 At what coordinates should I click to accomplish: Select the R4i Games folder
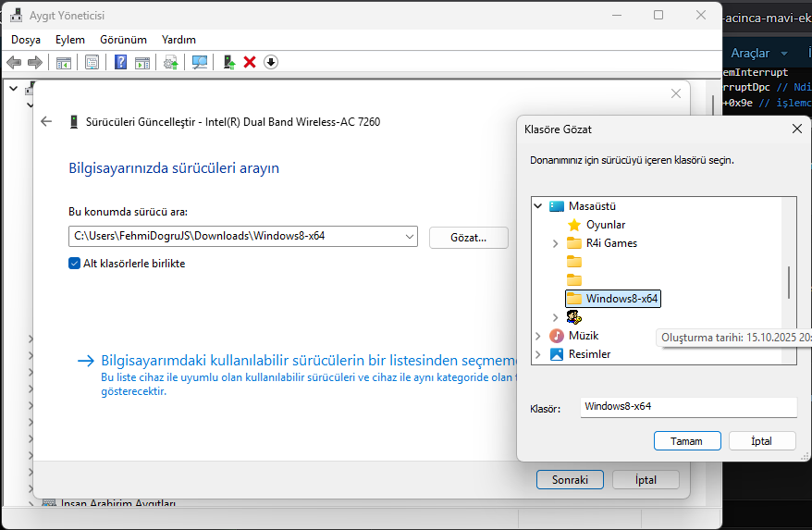pyautogui.click(x=602, y=243)
